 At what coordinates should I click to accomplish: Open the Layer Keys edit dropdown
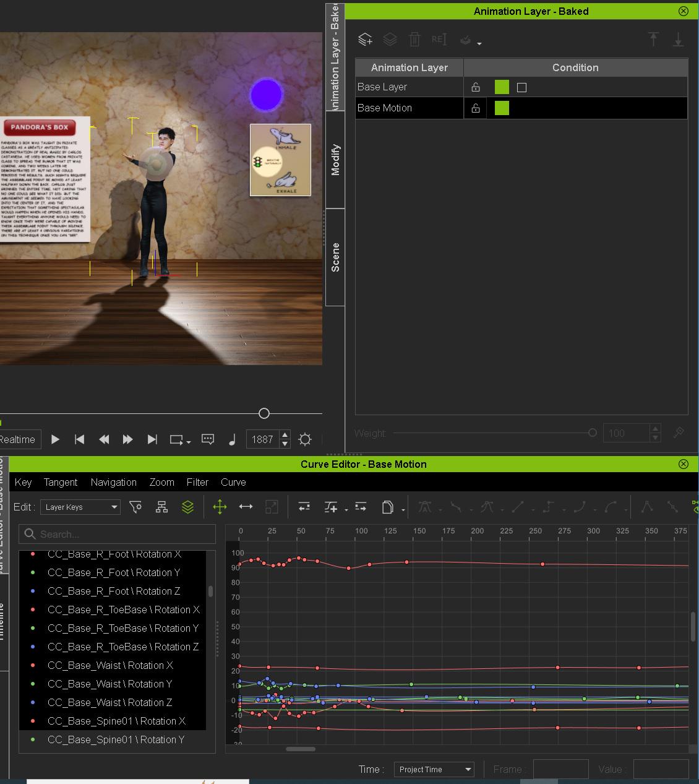point(80,507)
